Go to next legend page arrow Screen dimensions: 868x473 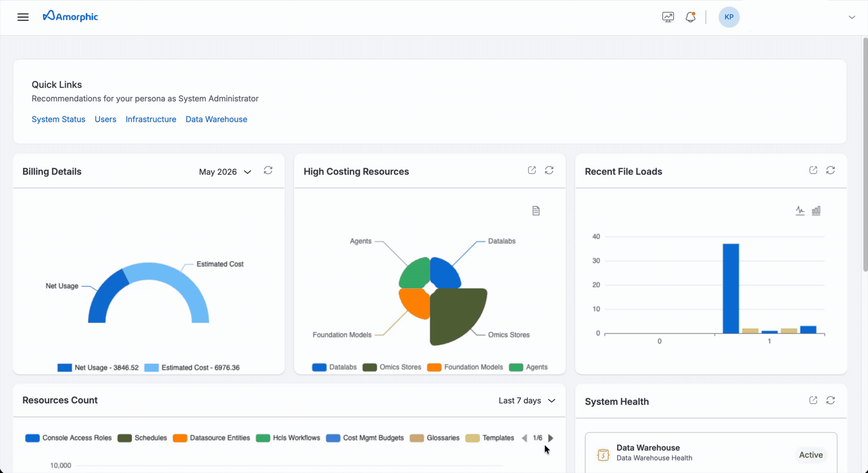point(551,438)
